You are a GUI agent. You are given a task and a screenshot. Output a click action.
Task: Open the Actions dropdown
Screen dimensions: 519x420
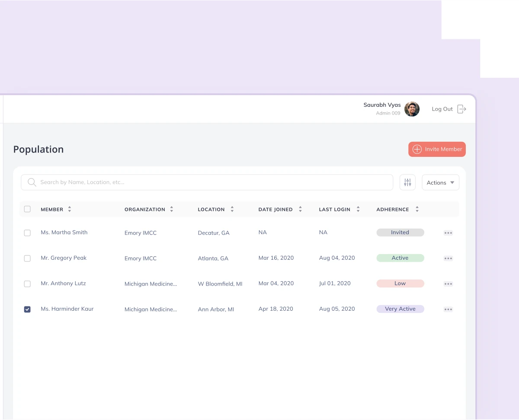[x=440, y=182]
